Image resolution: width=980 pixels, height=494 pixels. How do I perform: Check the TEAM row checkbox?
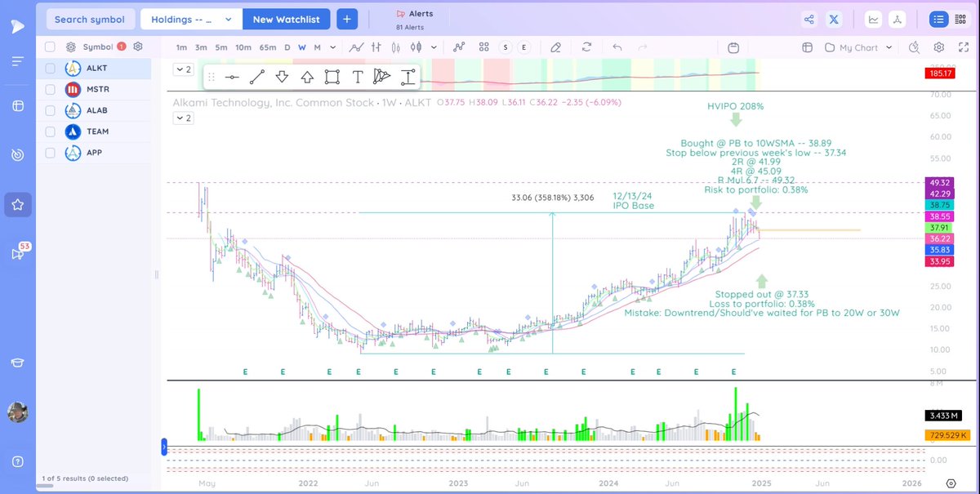click(x=51, y=131)
